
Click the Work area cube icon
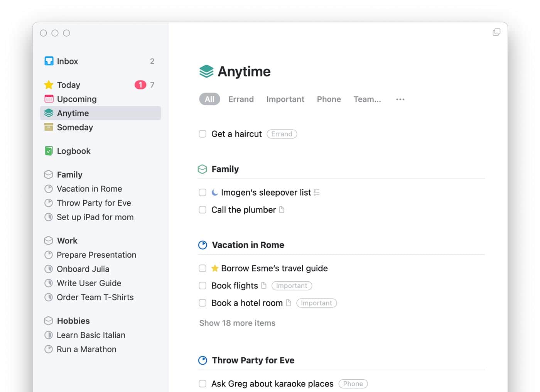click(x=49, y=240)
